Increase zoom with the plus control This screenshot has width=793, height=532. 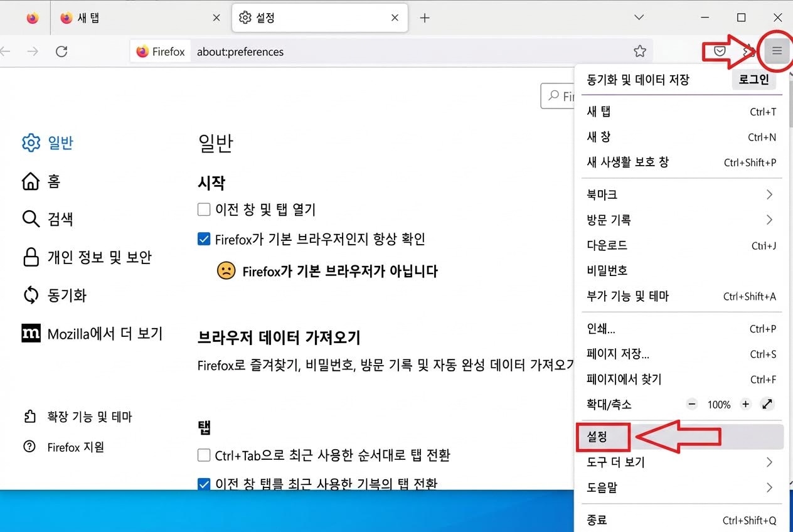(x=745, y=405)
